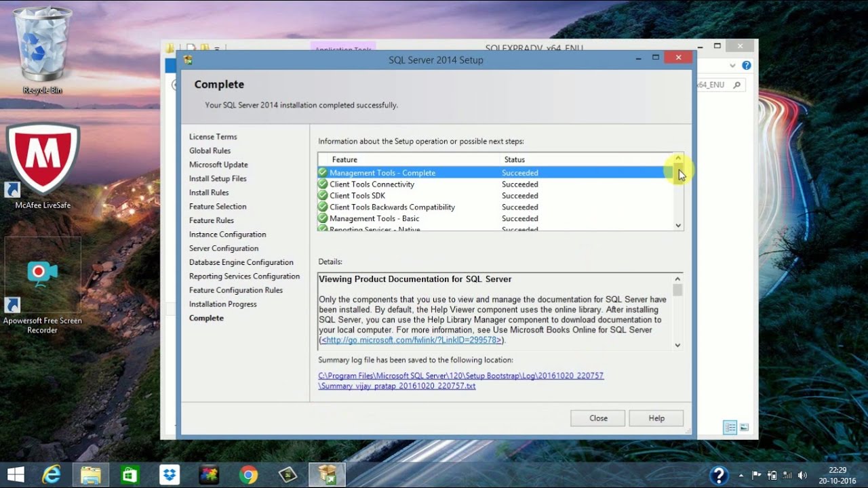Click the Status column header
The image size is (868, 488).
pyautogui.click(x=586, y=159)
